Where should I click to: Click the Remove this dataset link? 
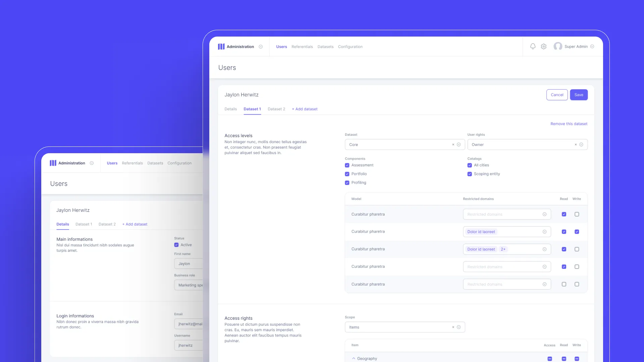tap(569, 124)
